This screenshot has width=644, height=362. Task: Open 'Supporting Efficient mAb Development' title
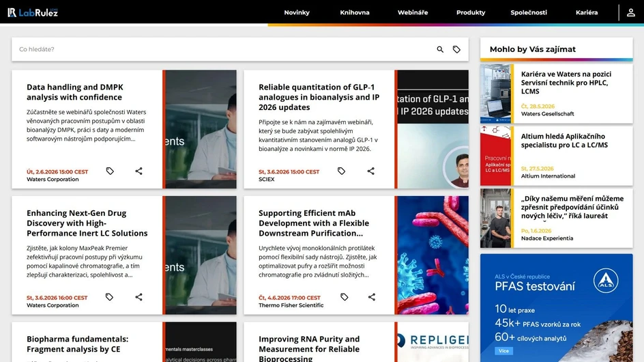[314, 223]
